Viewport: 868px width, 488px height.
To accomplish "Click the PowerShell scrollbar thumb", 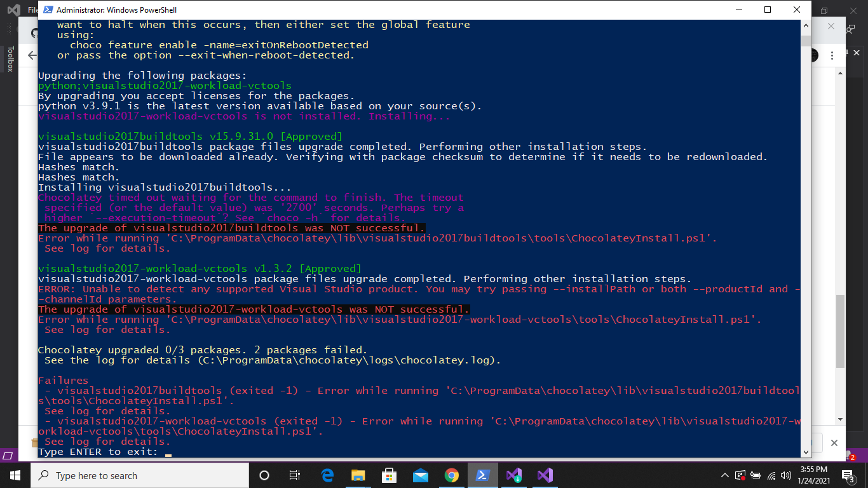I will click(x=806, y=41).
